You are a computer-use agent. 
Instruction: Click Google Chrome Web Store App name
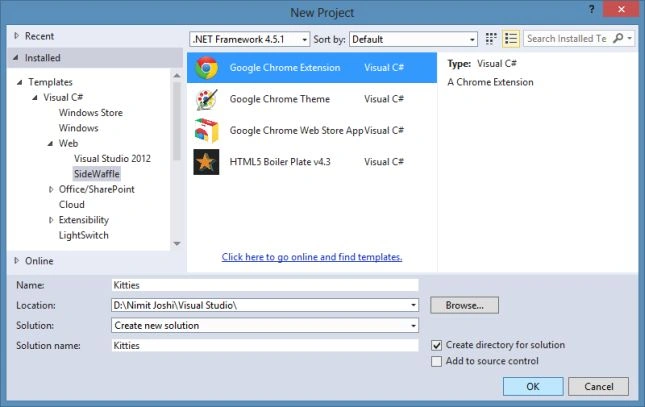(x=297, y=130)
